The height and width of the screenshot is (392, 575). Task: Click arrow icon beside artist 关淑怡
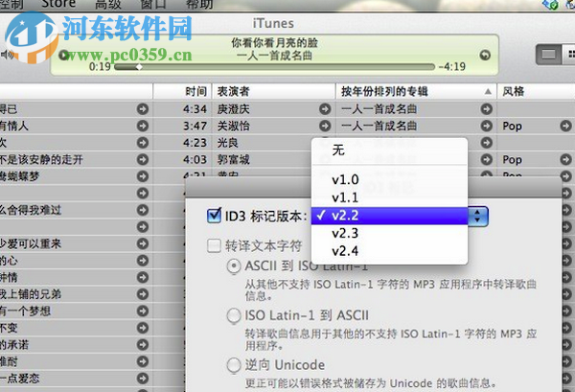pyautogui.click(x=325, y=126)
